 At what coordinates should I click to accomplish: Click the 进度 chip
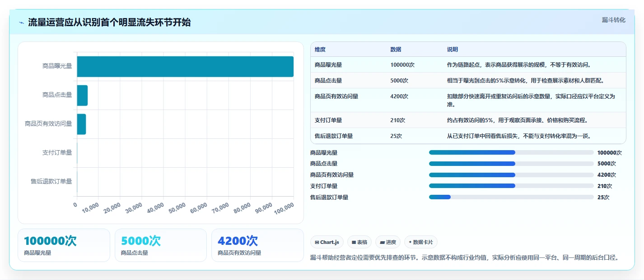(x=388, y=242)
